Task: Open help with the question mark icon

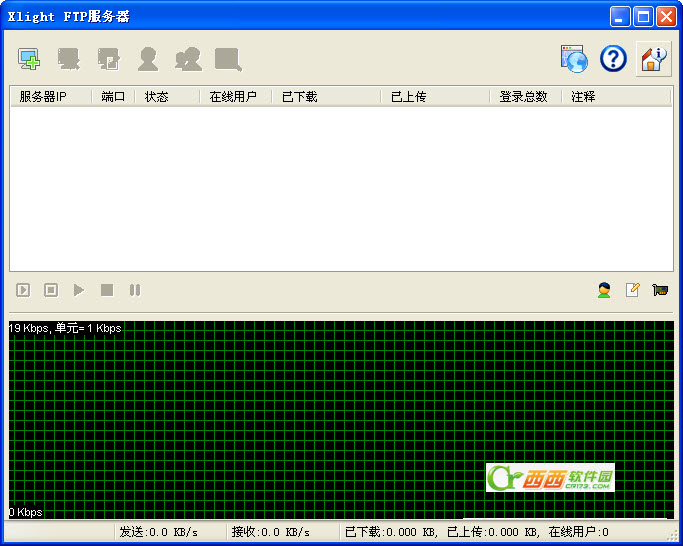Action: point(613,58)
